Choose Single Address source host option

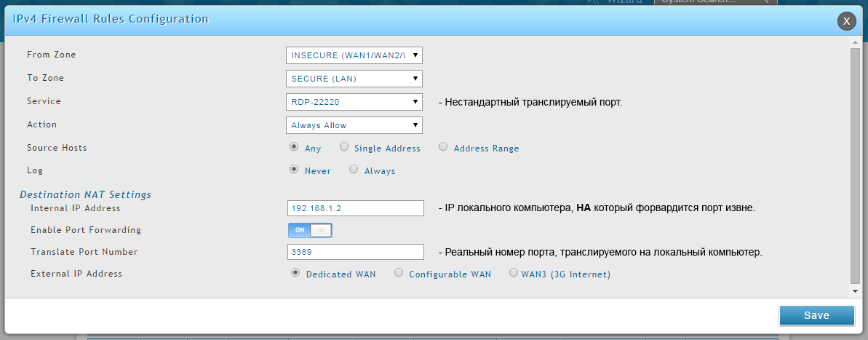(344, 147)
